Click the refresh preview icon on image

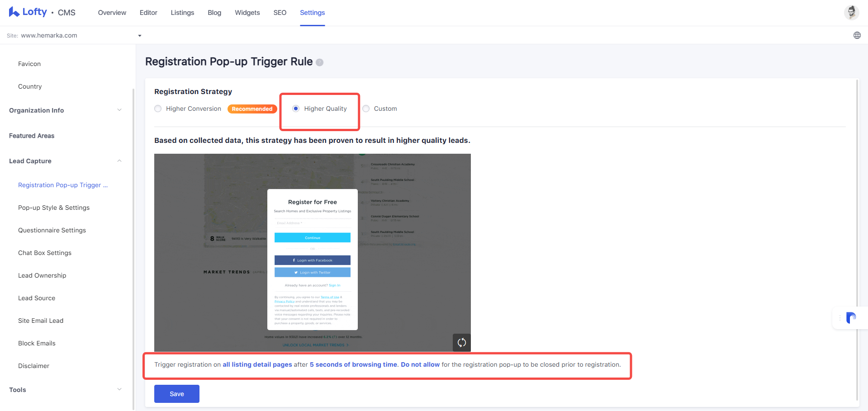pyautogui.click(x=461, y=342)
